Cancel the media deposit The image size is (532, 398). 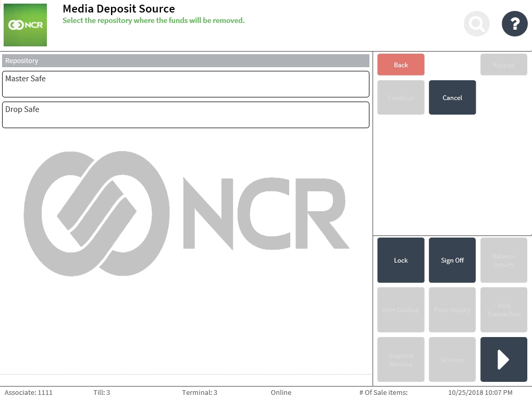point(452,97)
